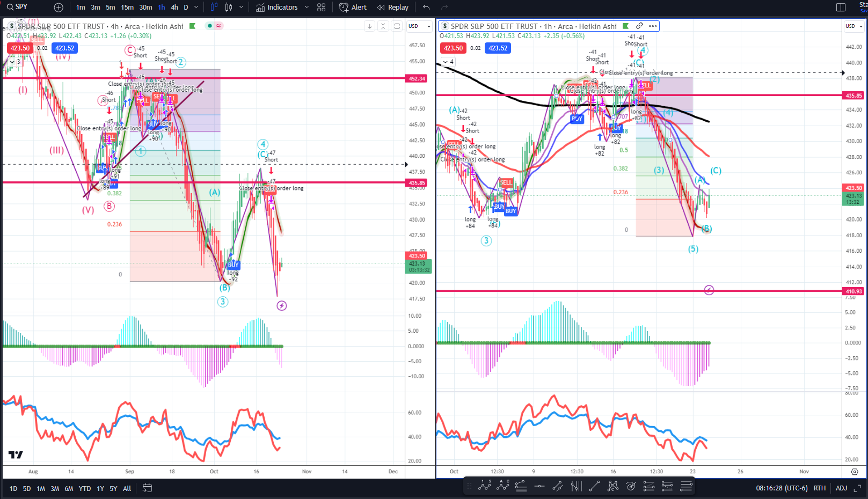Select the 3M date range
868x499 pixels.
[55, 488]
